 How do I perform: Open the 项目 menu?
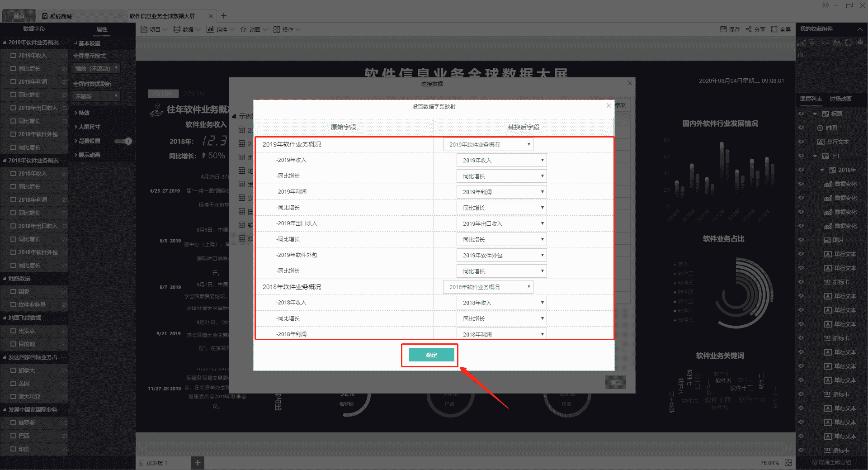pyautogui.click(x=154, y=29)
